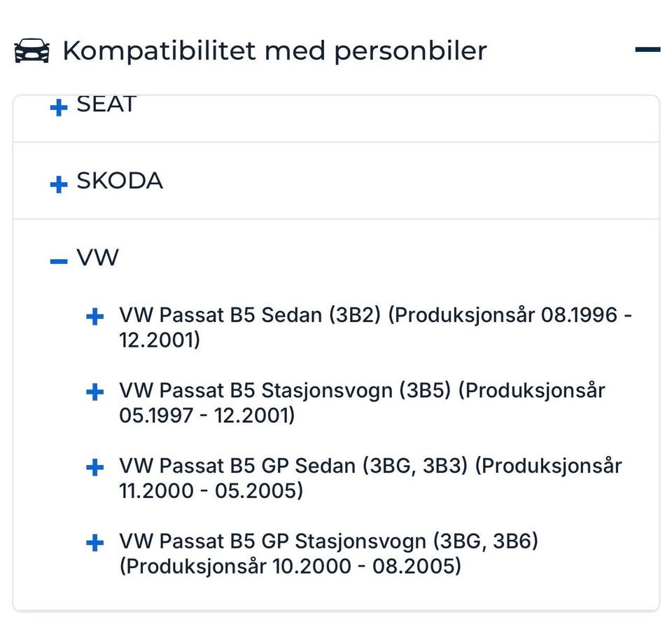Expand the SEAT brand list

pos(59,107)
